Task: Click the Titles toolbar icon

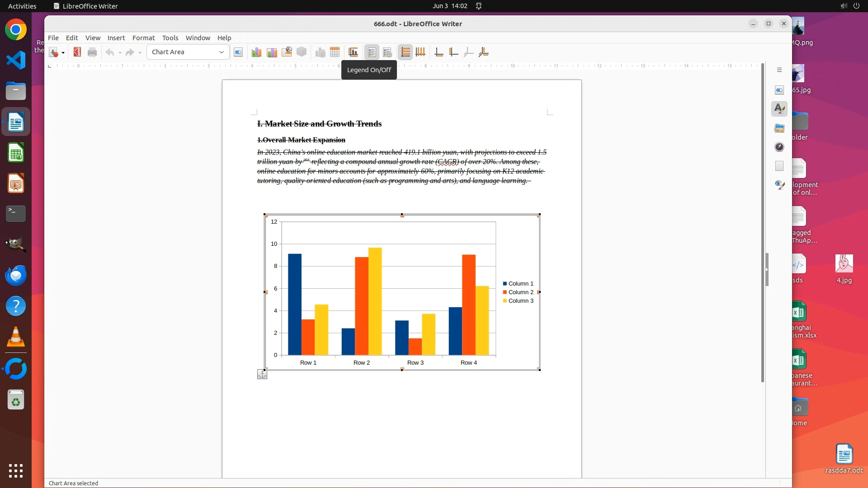Action: [x=353, y=52]
